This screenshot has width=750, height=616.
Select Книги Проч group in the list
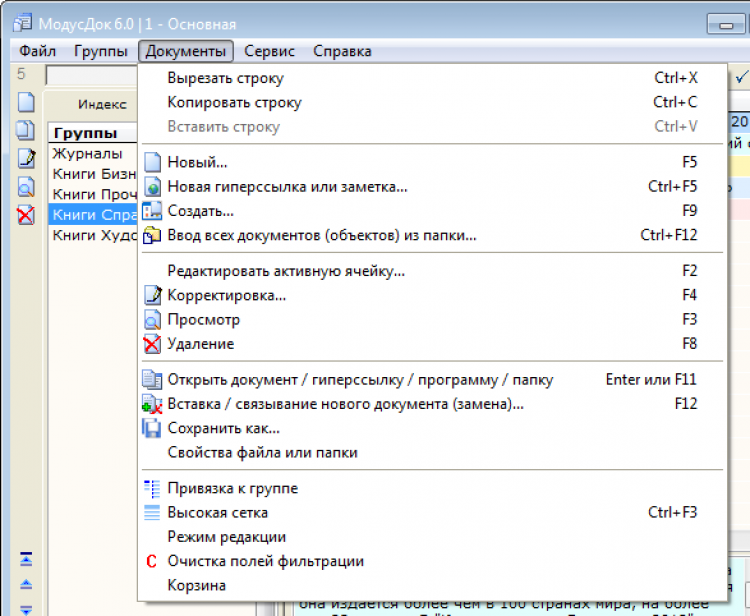click(x=93, y=195)
